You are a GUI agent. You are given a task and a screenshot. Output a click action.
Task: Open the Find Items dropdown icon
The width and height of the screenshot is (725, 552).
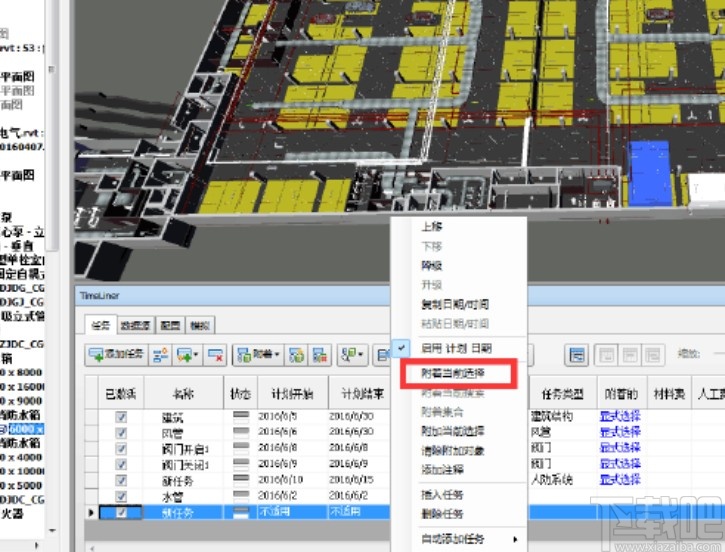(x=352, y=355)
